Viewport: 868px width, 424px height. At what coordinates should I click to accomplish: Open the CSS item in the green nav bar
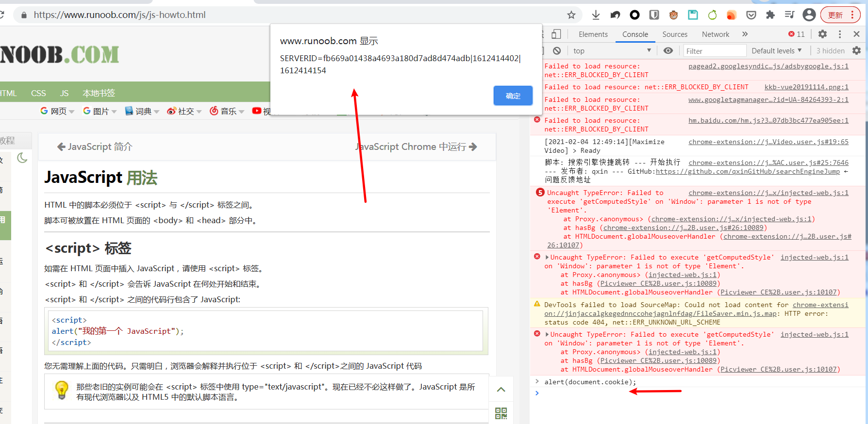[x=38, y=93]
